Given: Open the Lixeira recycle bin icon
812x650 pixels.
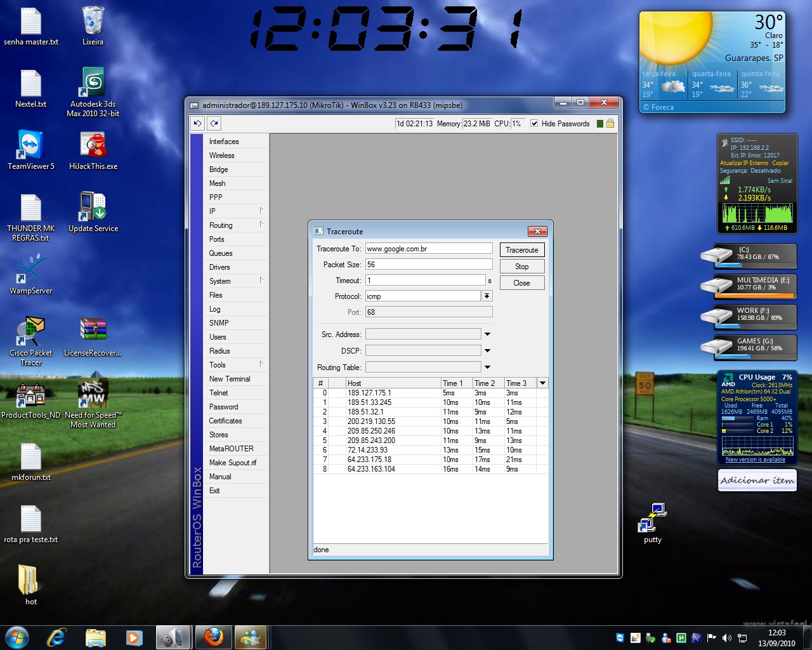Looking at the screenshot, I should pyautogui.click(x=93, y=25).
